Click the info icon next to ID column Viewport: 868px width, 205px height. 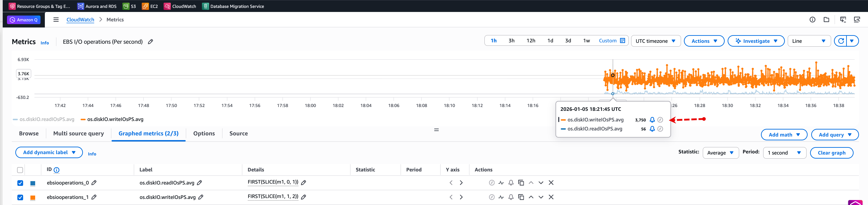[57, 170]
